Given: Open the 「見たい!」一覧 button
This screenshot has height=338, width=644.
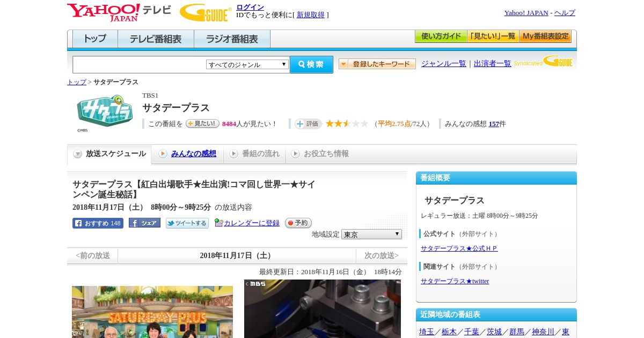Looking at the screenshot, I should pos(493,36).
